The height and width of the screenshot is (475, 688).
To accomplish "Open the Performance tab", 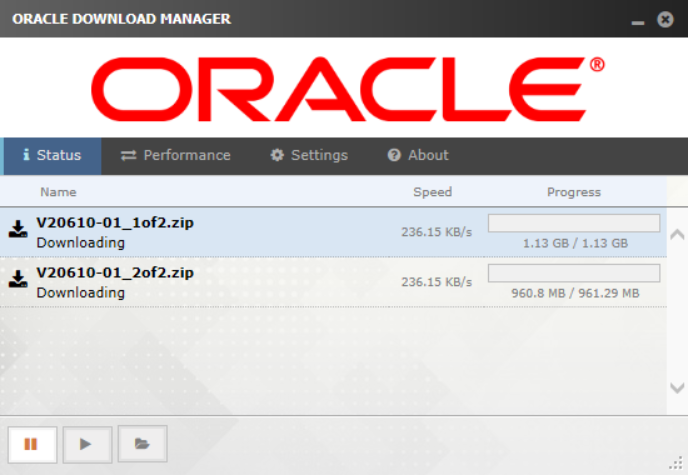I will (x=176, y=156).
